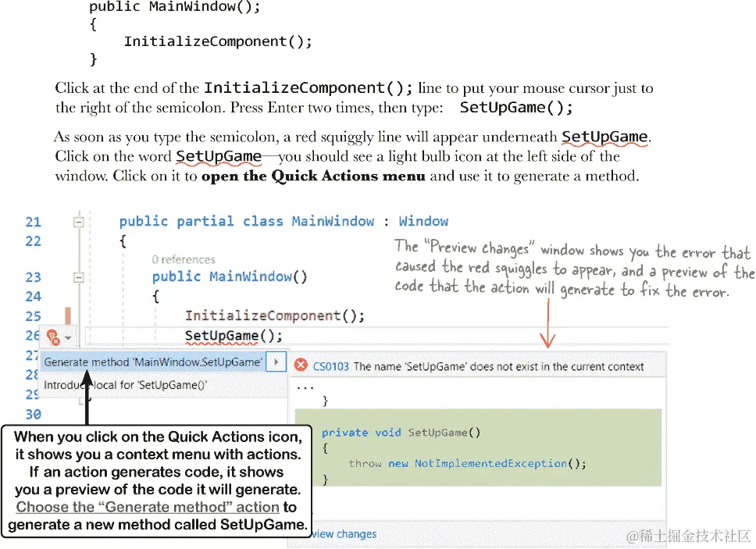
Task: Expand the Generate method submenu arrow
Action: tap(276, 362)
